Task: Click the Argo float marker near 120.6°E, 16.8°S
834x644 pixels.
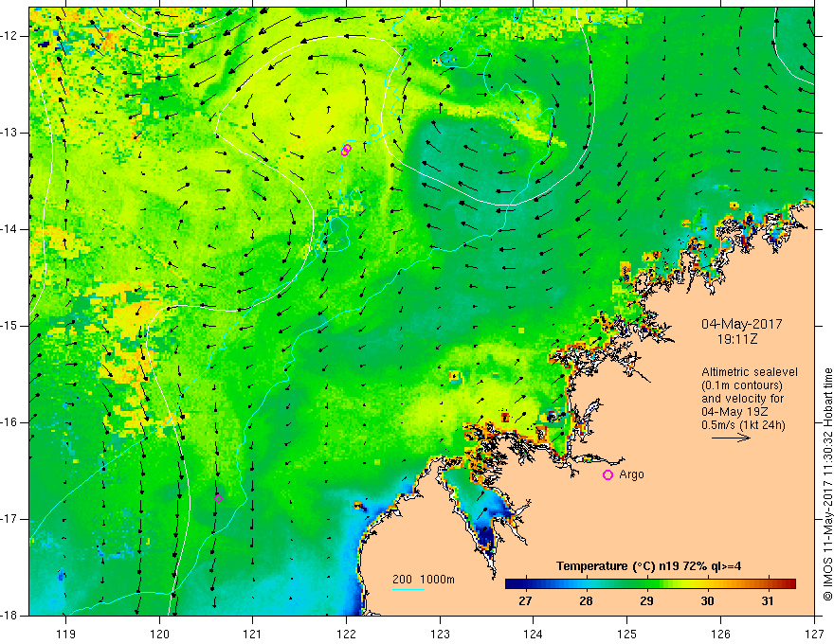Action: [x=218, y=498]
